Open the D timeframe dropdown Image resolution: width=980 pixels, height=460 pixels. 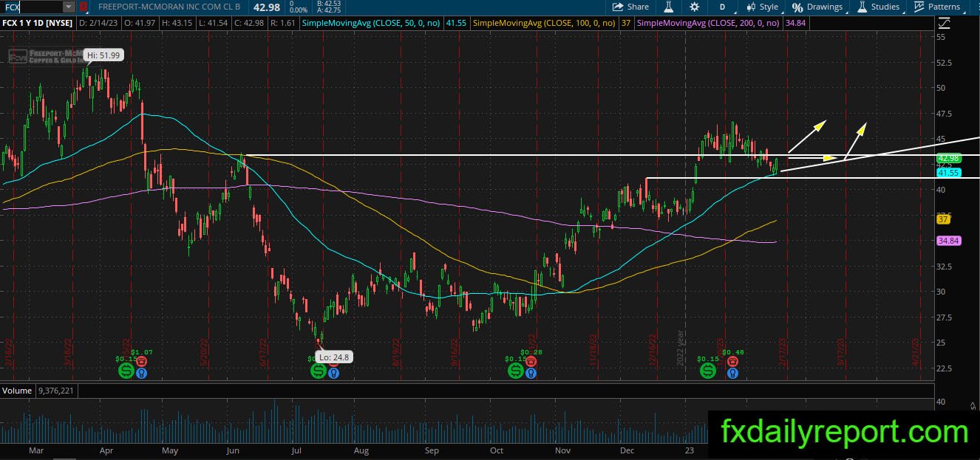click(721, 7)
